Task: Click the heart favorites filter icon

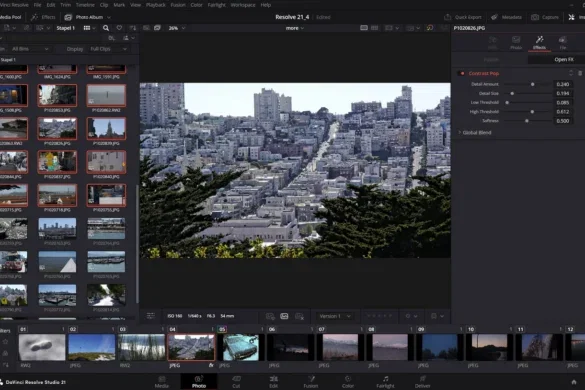Action: click(119, 28)
